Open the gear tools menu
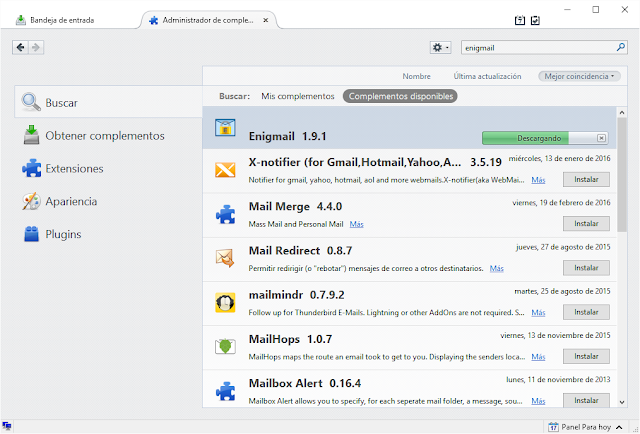 pos(440,48)
